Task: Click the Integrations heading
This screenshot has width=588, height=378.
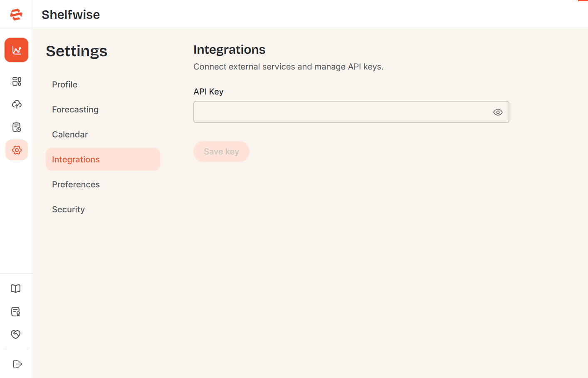Action: coord(229,50)
